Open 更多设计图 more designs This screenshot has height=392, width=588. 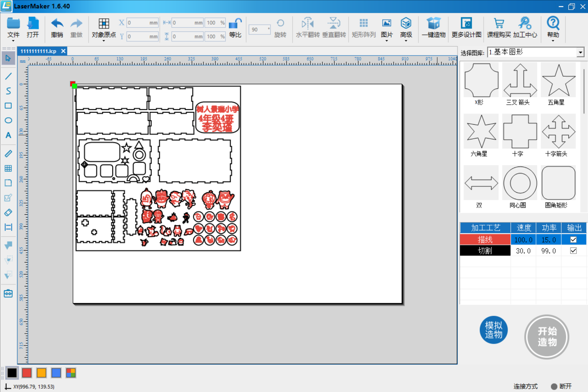click(466, 28)
